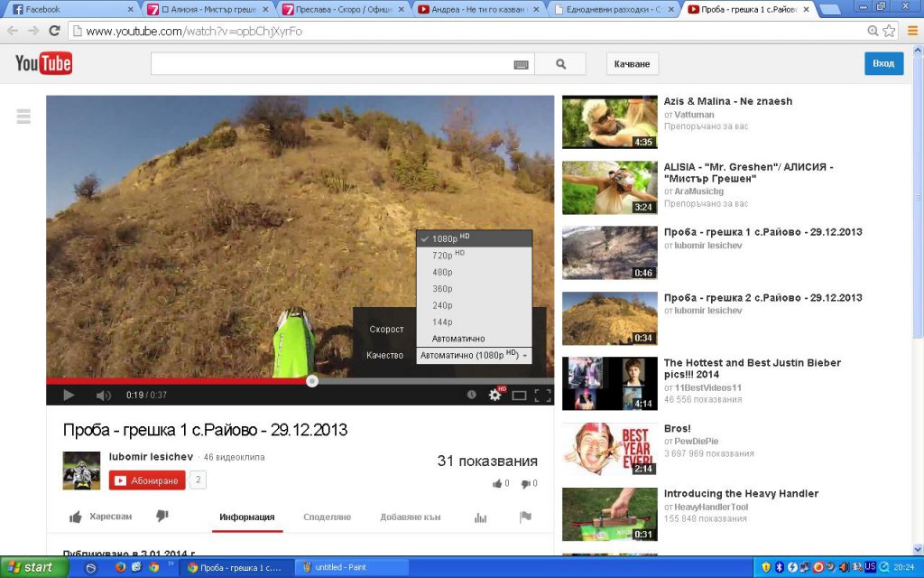Switch to Еднодневни разходки tab
Image resolution: width=924 pixels, height=578 pixels.
click(x=614, y=9)
